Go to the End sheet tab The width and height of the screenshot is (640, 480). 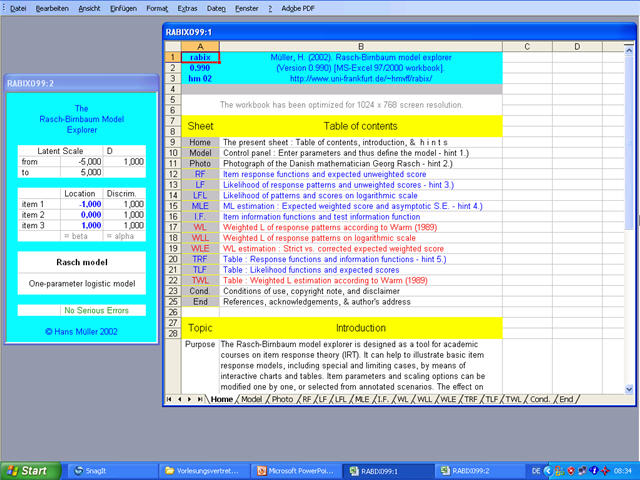click(x=567, y=399)
